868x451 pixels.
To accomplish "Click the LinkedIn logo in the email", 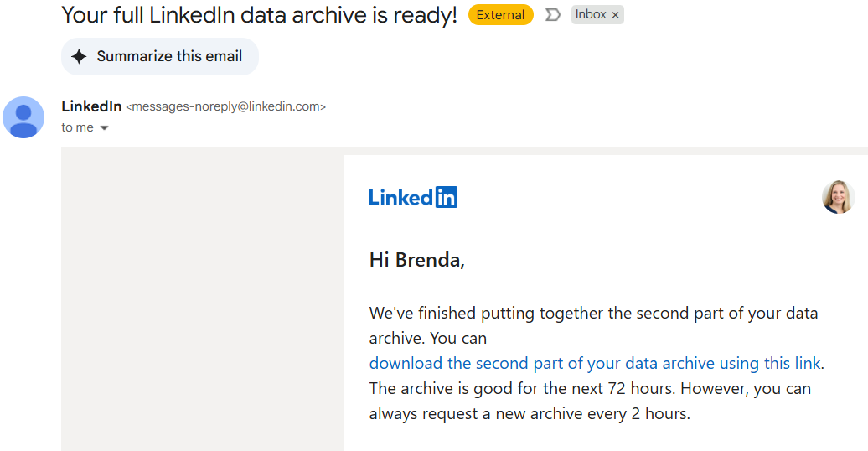I will tap(413, 197).
